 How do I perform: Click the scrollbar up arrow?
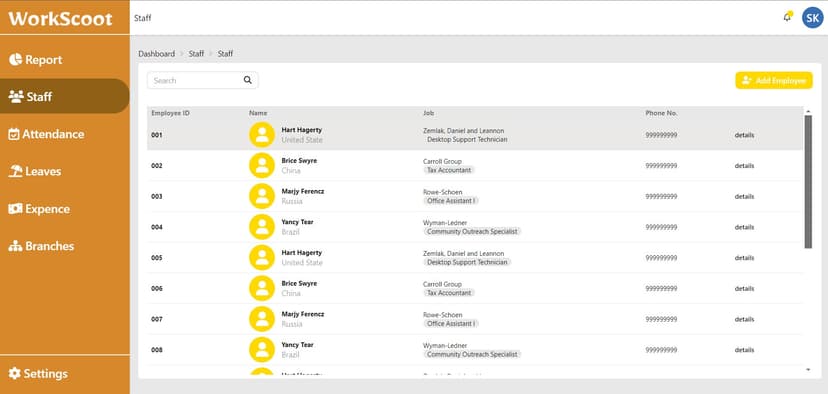tap(808, 111)
